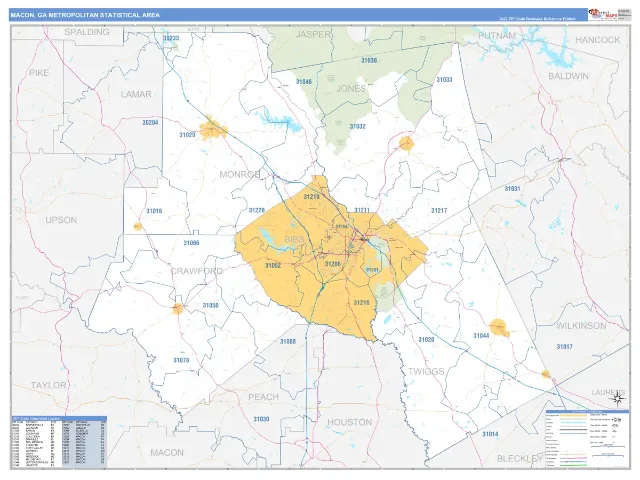Click ZIP code 31029
Screen dimensions: 640x480
click(187, 135)
